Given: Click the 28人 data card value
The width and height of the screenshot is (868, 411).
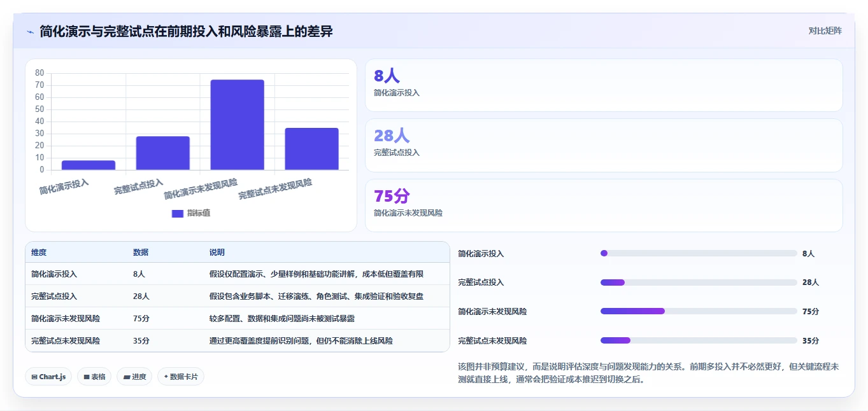Looking at the screenshot, I should [x=392, y=136].
